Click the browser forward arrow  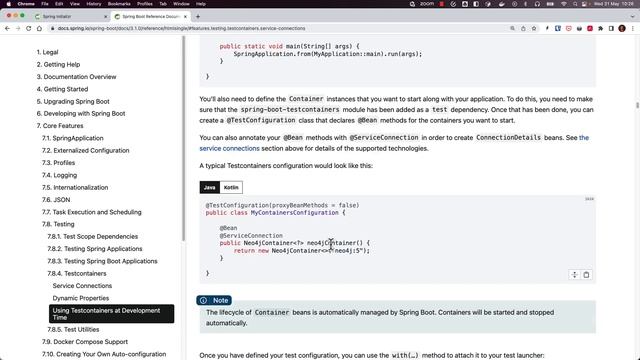(x=18, y=29)
